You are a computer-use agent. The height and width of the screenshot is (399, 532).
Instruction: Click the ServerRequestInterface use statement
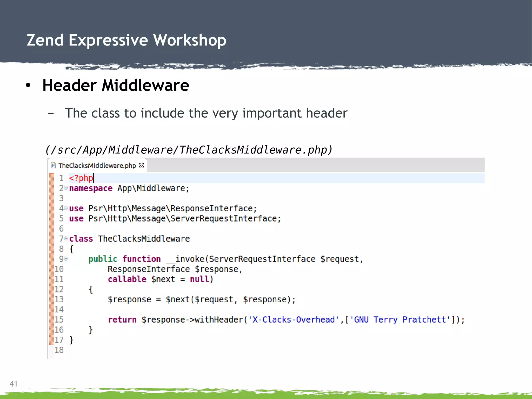coord(175,219)
